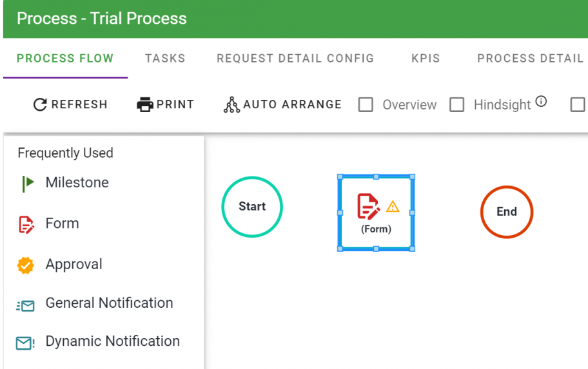Click the Print button
The image size is (588, 369).
coord(166,104)
